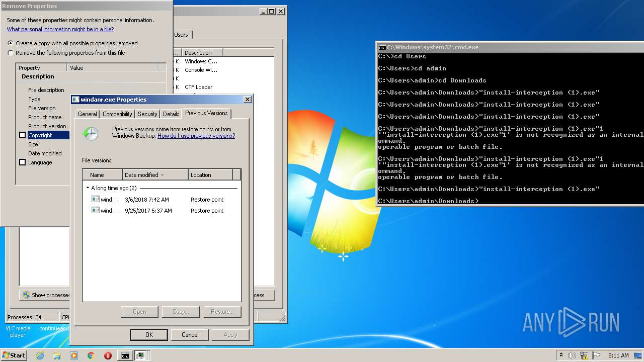
Task: Collapse the 'A long time ago (2)' group
Action: click(x=88, y=188)
